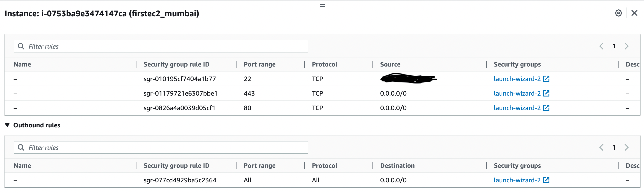Open external link icon for outbound rule
This screenshot has height=193, width=644.
point(546,180)
